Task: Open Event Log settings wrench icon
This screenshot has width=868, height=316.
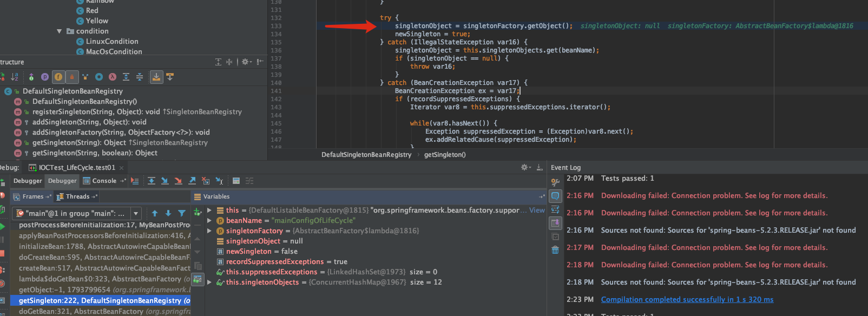Action: 555,182
